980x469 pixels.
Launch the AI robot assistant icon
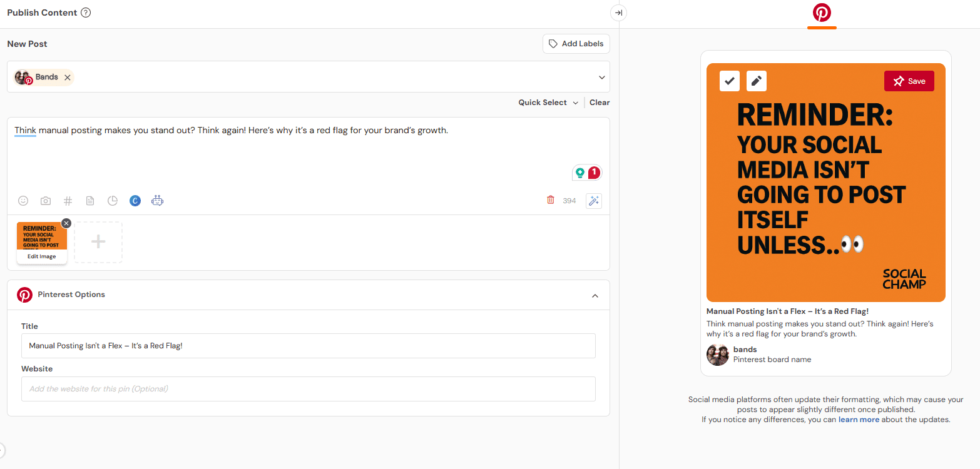(158, 201)
